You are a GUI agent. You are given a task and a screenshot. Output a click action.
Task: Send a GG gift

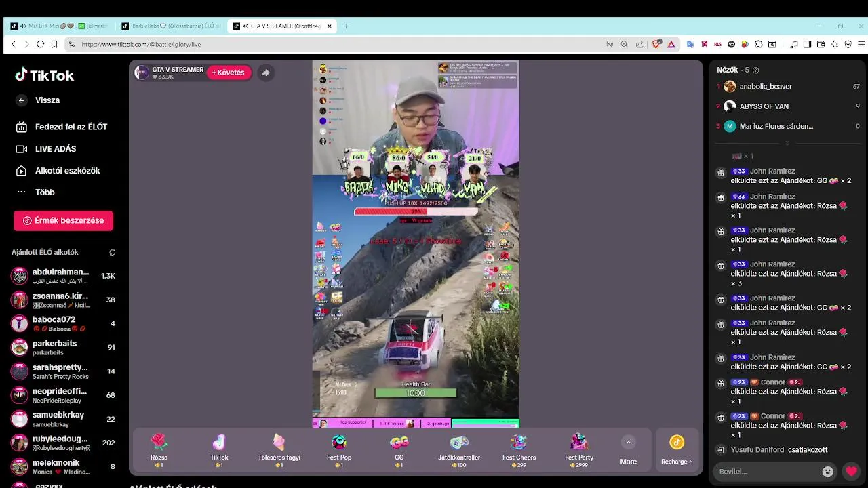pyautogui.click(x=399, y=451)
